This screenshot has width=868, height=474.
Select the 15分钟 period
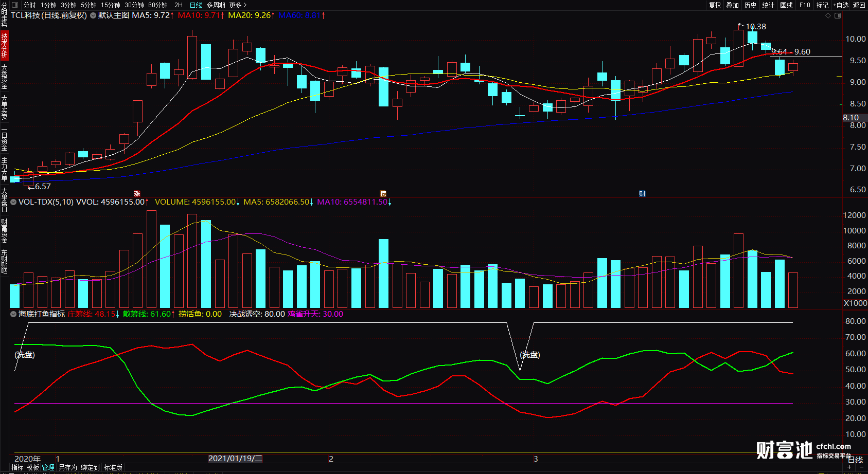(x=111, y=5)
